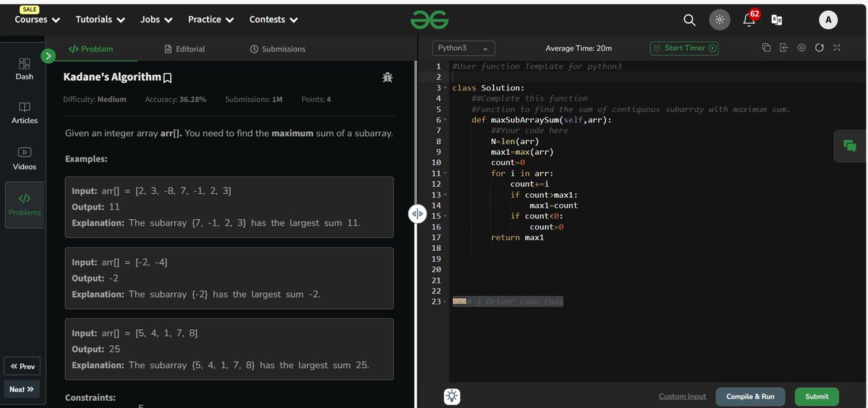The width and height of the screenshot is (868, 408).
Task: Switch to the Editorial tab
Action: pos(185,49)
